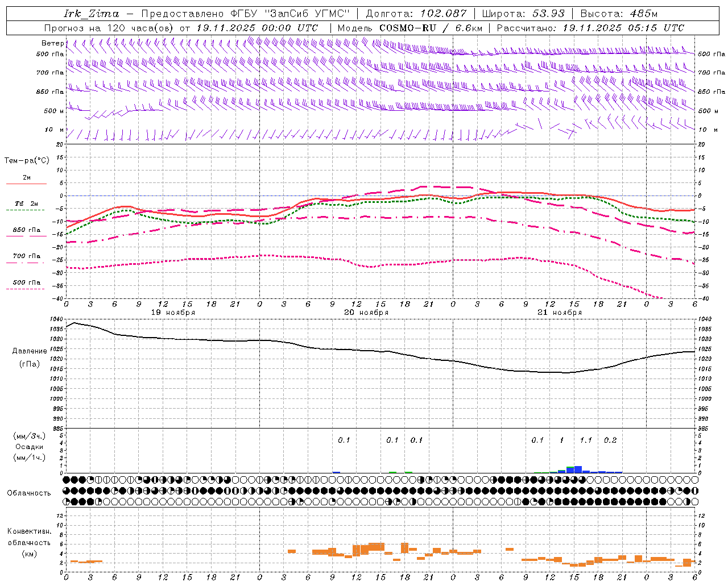Click the longitude value Долгота: 102.087
The height and width of the screenshot is (582, 728).
416,14
